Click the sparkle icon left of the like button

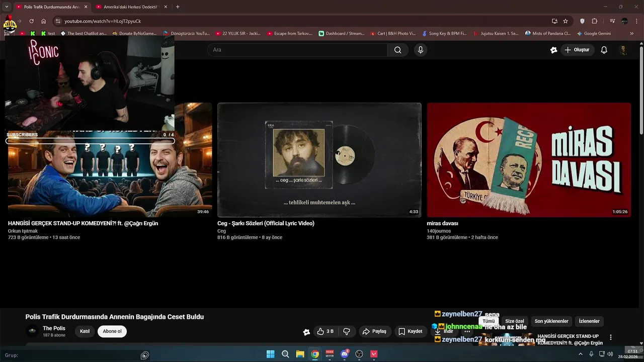[306, 332]
